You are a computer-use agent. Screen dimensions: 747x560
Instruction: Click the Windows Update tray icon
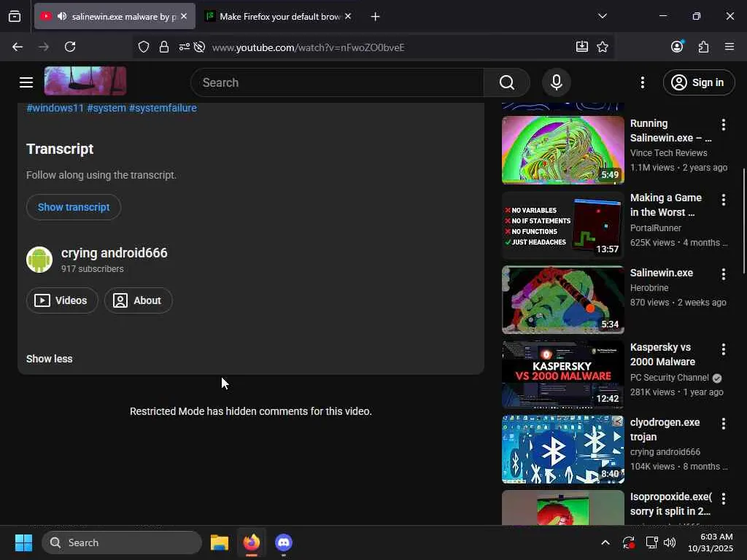tap(628, 542)
